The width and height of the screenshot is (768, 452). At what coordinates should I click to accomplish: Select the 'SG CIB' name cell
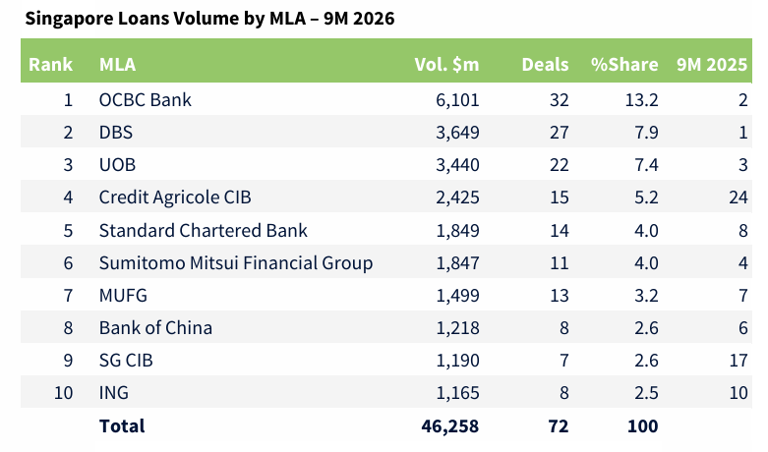click(126, 360)
